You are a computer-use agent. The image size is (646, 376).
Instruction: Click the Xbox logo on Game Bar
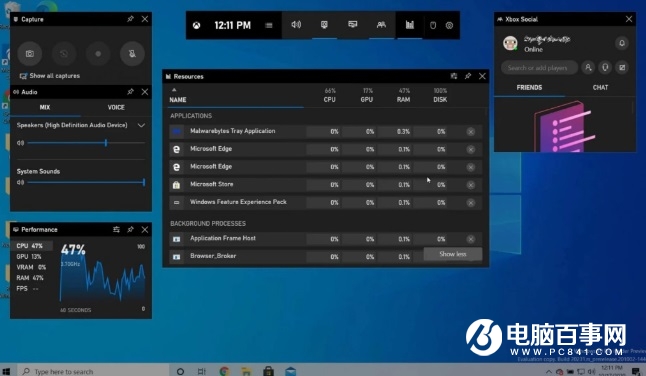pyautogui.click(x=197, y=26)
